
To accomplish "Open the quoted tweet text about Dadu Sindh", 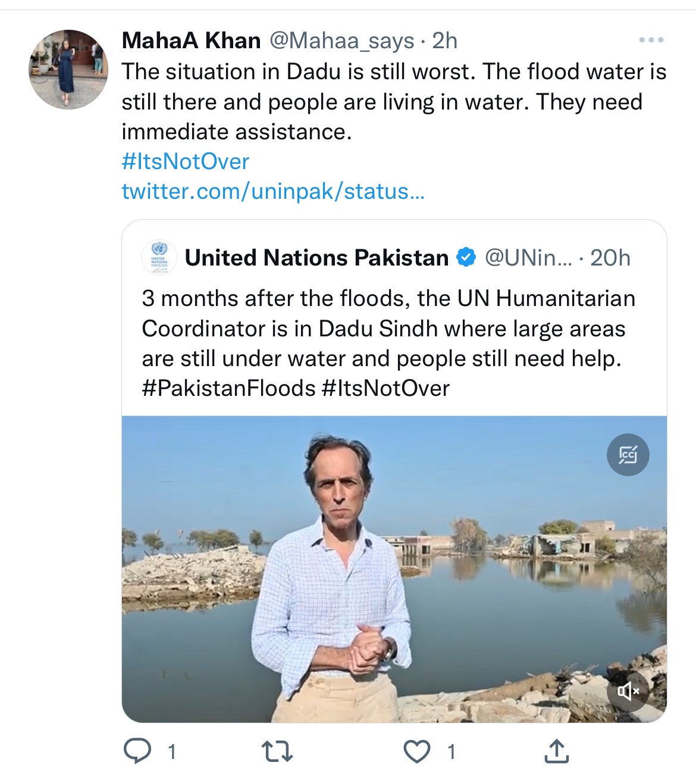I will pos(388,329).
